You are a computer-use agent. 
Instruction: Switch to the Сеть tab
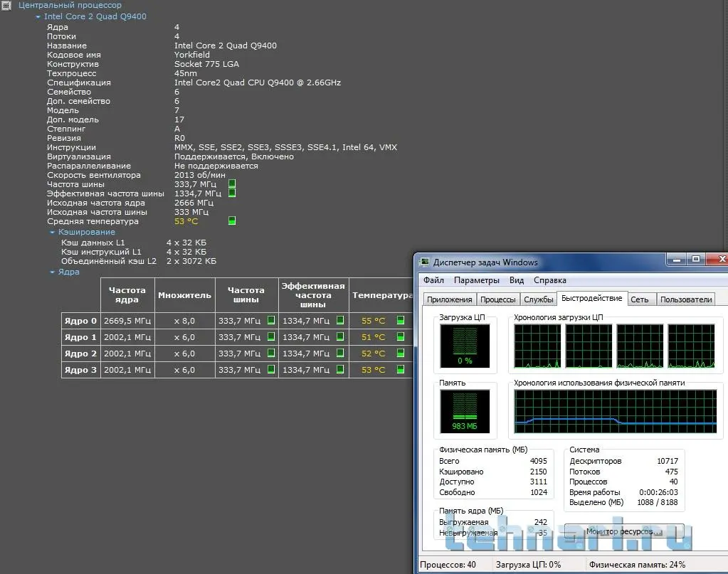tap(640, 299)
